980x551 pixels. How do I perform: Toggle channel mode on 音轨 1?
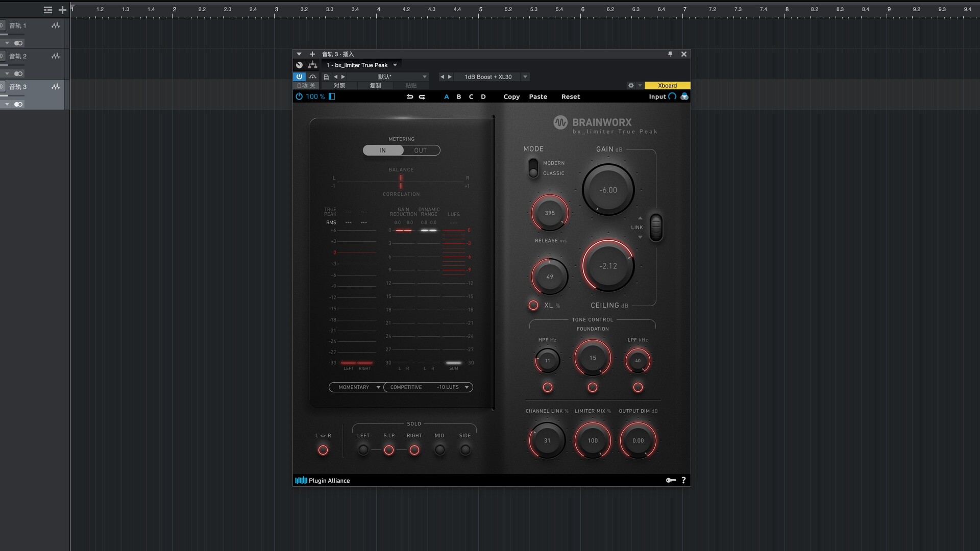[x=18, y=43]
